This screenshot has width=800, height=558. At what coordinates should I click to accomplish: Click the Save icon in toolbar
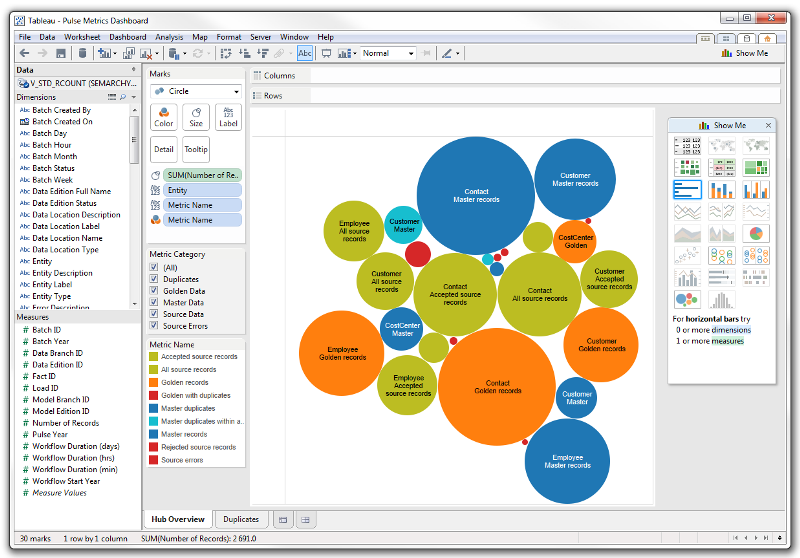[x=61, y=53]
